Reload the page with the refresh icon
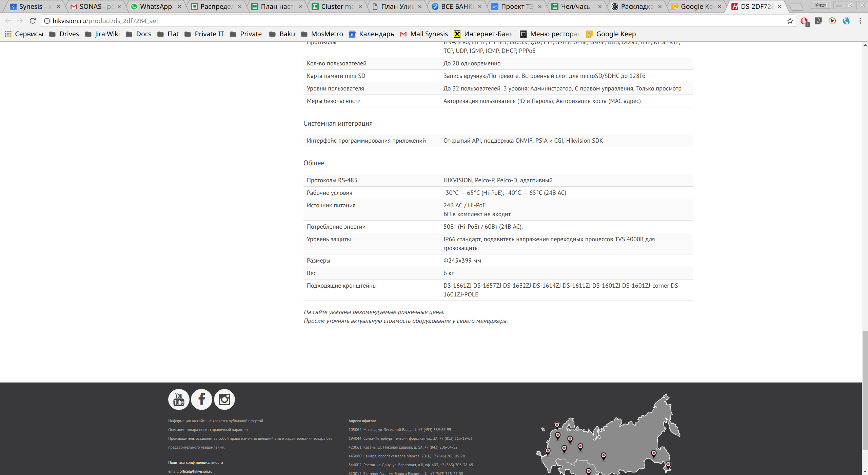The height and width of the screenshot is (475, 868). coord(33,21)
